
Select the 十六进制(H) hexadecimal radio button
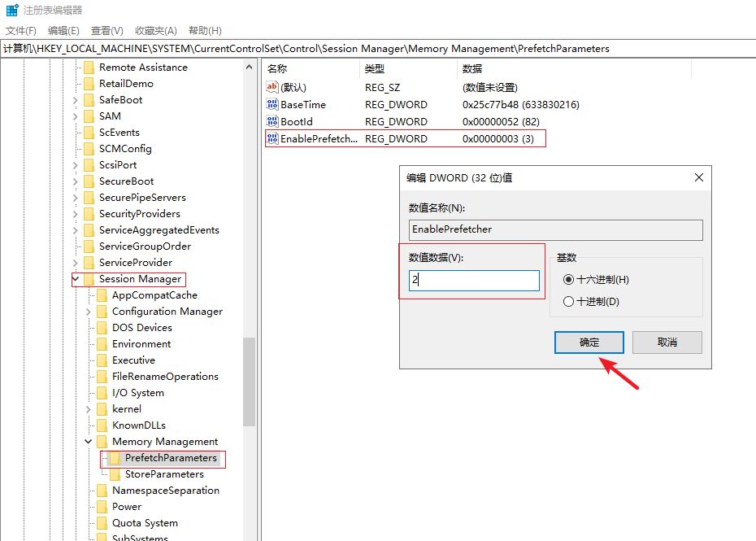(568, 279)
